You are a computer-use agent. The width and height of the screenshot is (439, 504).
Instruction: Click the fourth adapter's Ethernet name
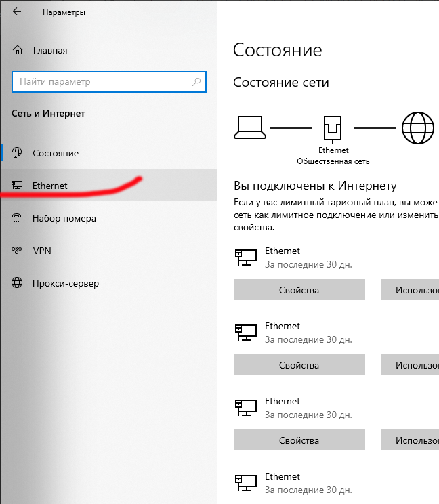coord(283,476)
